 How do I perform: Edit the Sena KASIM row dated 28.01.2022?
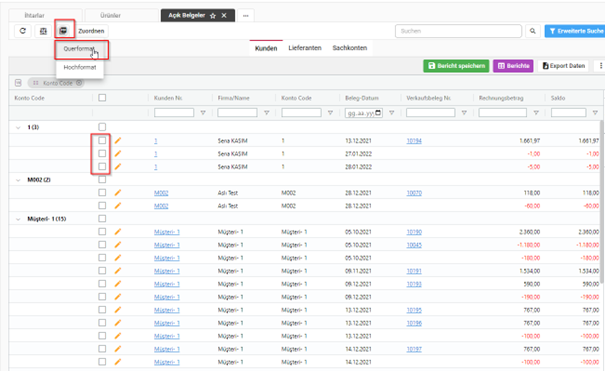click(118, 167)
